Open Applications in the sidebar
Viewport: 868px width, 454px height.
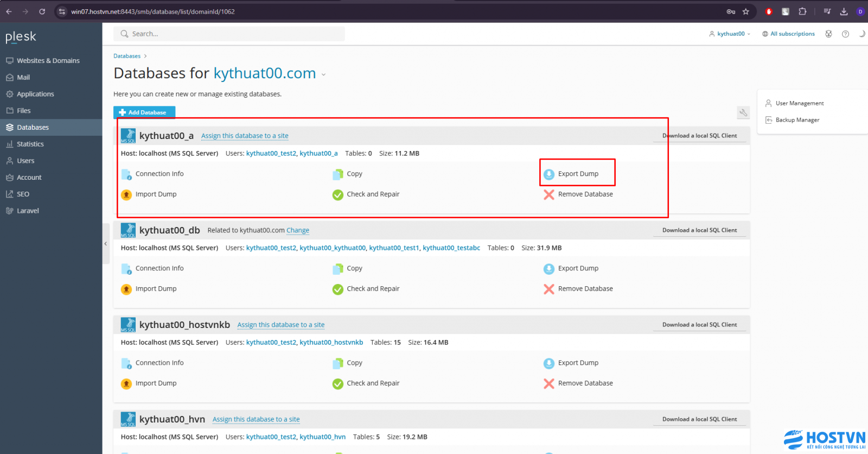51,94
